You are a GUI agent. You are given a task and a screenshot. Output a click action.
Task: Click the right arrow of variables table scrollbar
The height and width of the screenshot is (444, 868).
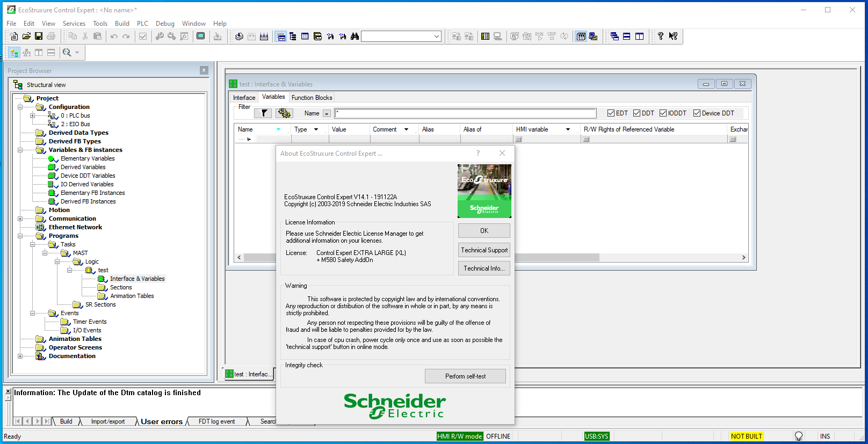[744, 257]
